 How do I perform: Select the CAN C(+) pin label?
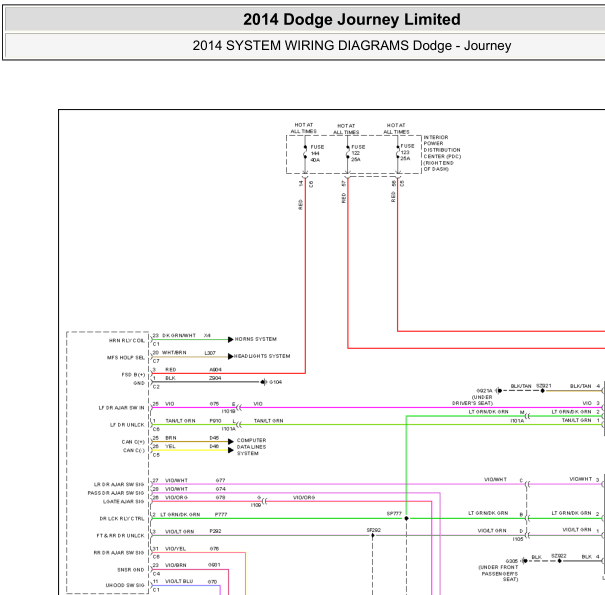pos(133,442)
